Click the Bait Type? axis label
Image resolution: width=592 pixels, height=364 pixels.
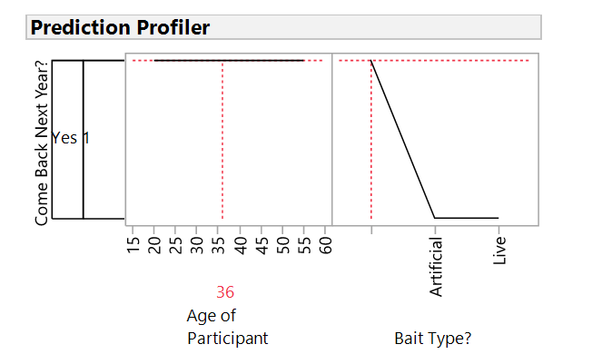(x=433, y=339)
